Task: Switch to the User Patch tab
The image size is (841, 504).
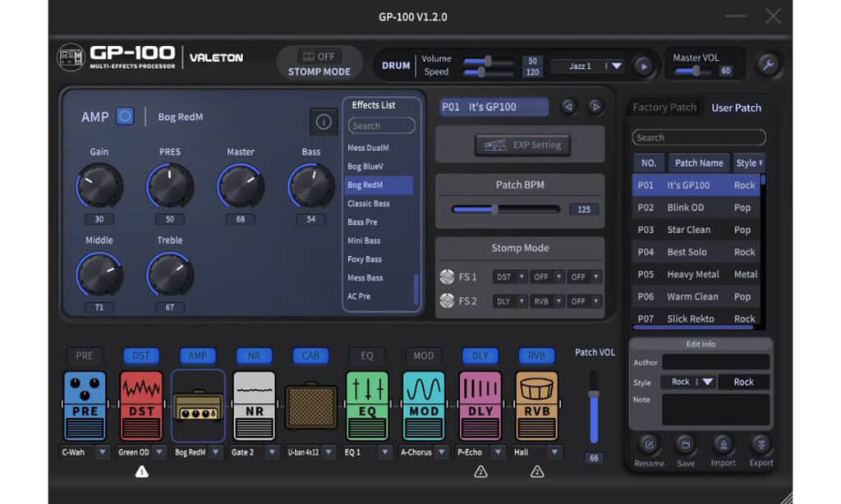Action: pos(736,108)
